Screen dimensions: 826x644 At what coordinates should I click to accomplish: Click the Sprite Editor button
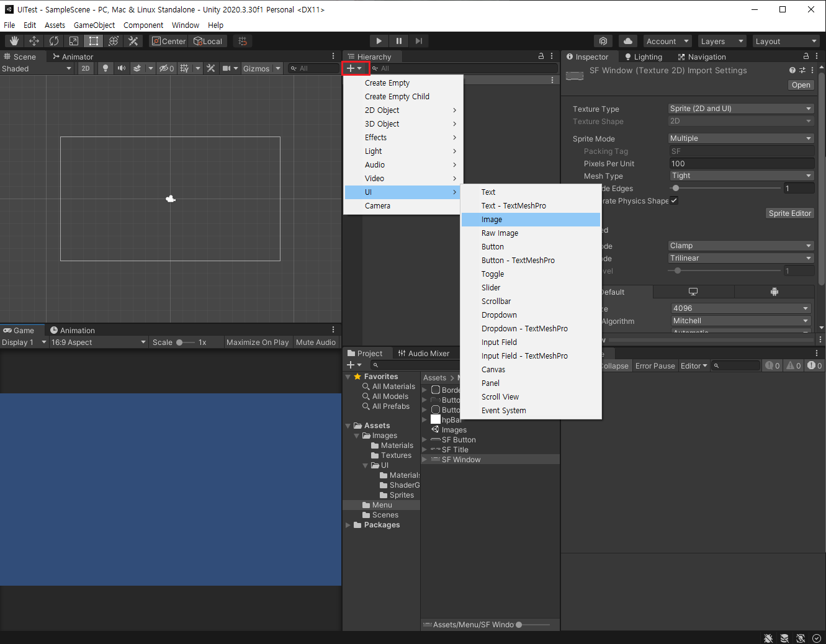(x=789, y=213)
